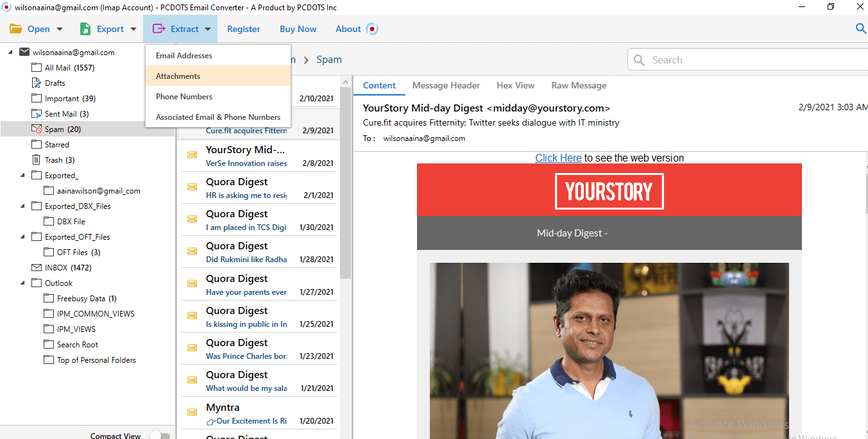Collapse the Exported_DBX_Files node
868x439 pixels.
click(22, 206)
